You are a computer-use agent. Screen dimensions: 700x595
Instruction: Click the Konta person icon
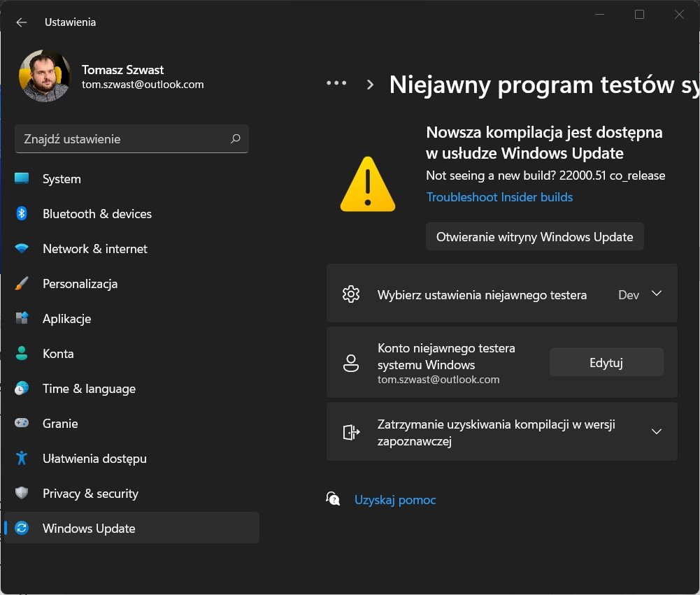pos(22,353)
